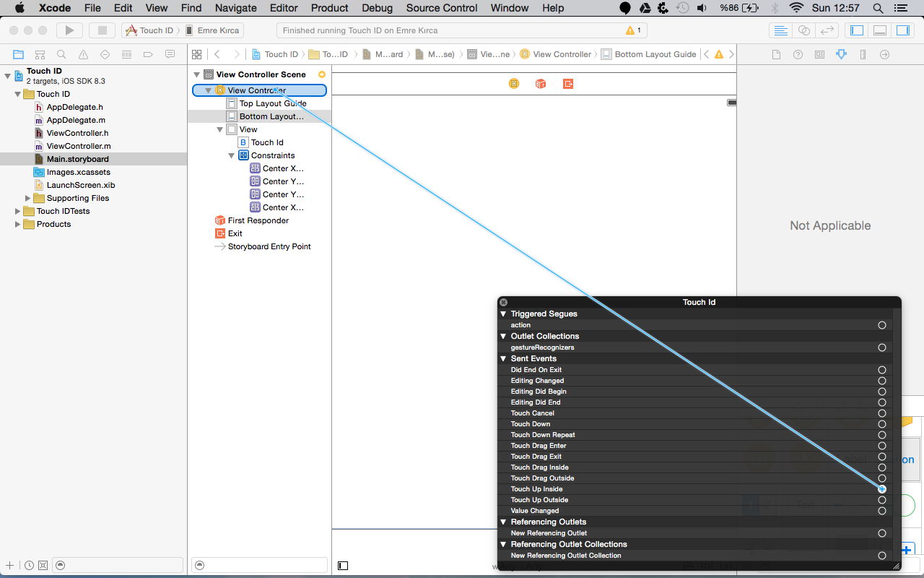Click the yellow View Controller canvas icon
Viewport: 924px width, 578px height.
514,84
